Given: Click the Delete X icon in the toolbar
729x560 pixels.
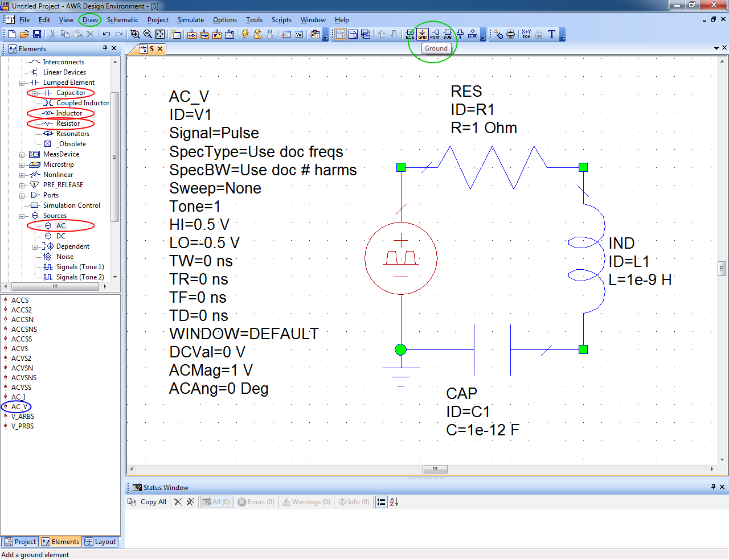Looking at the screenshot, I should 90,34.
